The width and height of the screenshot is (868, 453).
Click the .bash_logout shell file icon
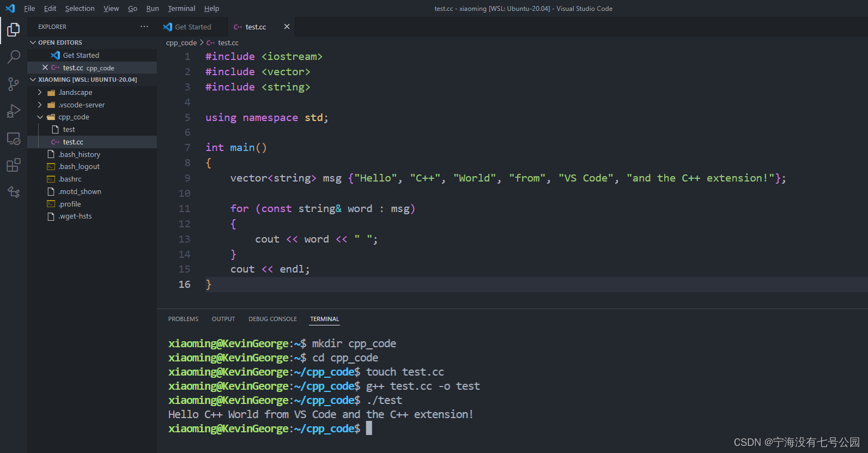[51, 167]
